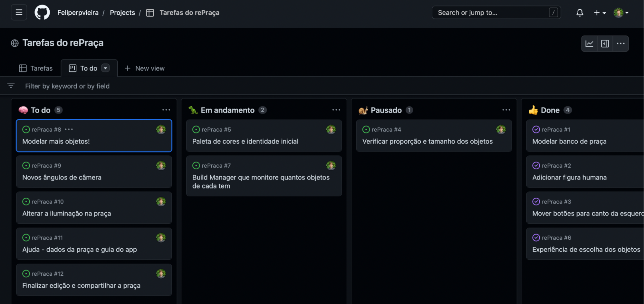644x304 pixels.
Task: Click open issue icon on rePraca #7
Action: 196,165
